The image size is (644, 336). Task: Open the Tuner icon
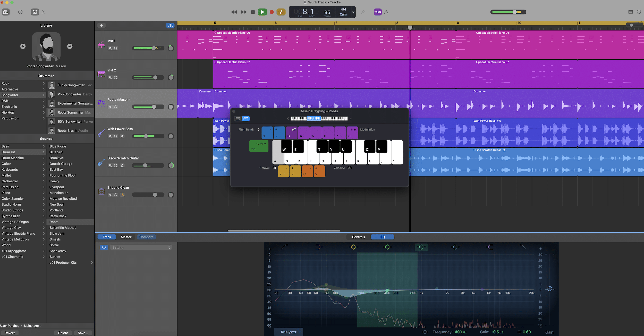click(363, 12)
